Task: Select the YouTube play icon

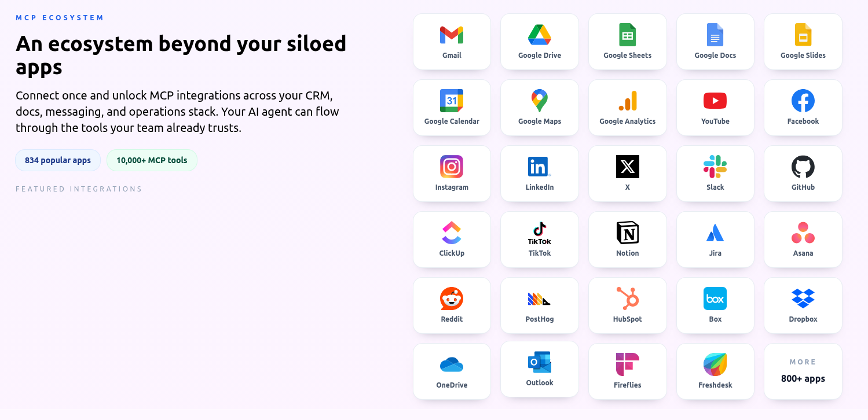Action: pyautogui.click(x=715, y=101)
